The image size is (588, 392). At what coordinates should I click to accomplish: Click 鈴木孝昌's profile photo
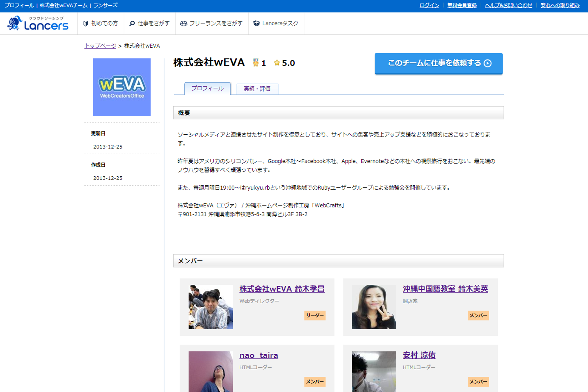pos(211,307)
